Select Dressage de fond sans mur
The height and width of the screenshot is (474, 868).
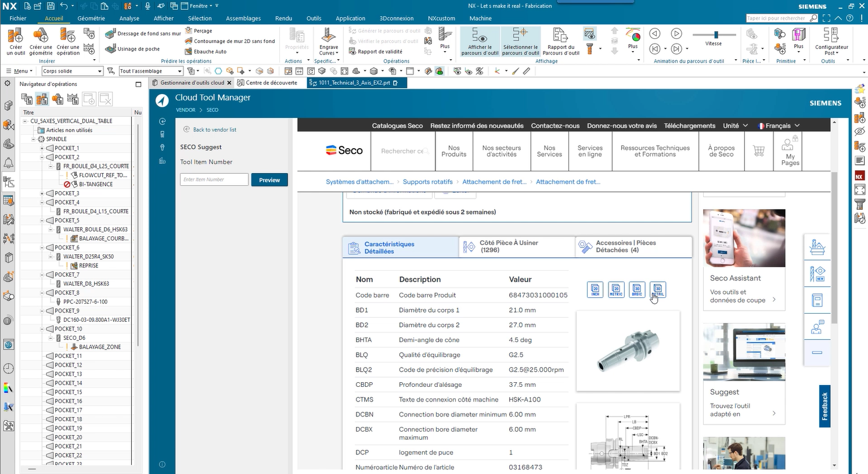(x=143, y=34)
